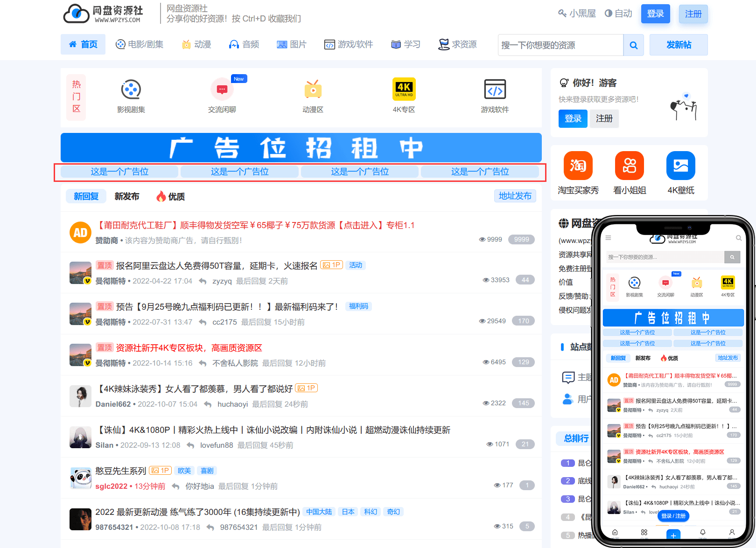Screen dimensions: 756x548
Task: Click the magnifier search button
Action: [633, 45]
